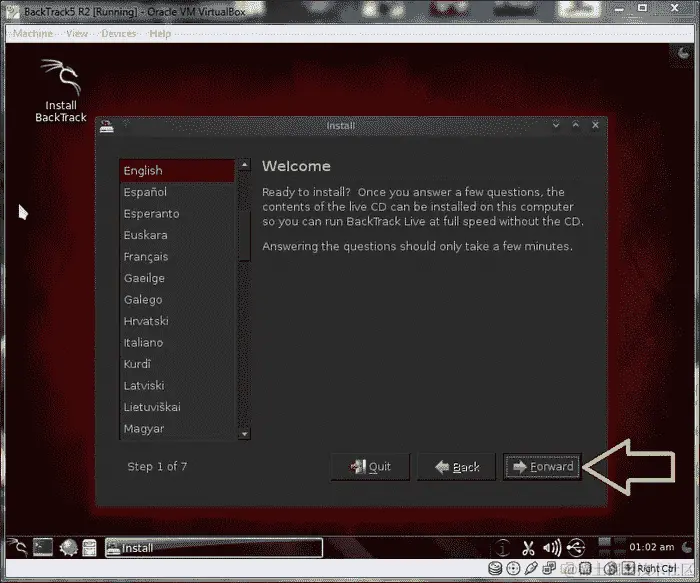The height and width of the screenshot is (583, 700).
Task: Open the BackTrack dragon start menu
Action: [x=18, y=547]
